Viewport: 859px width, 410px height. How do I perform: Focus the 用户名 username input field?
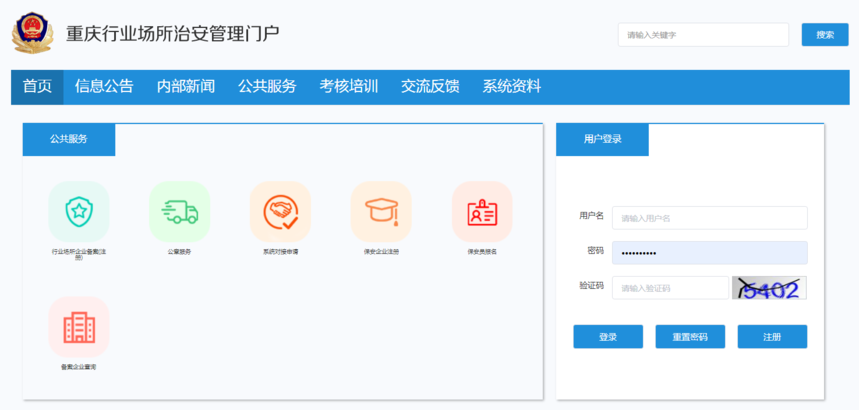click(709, 218)
